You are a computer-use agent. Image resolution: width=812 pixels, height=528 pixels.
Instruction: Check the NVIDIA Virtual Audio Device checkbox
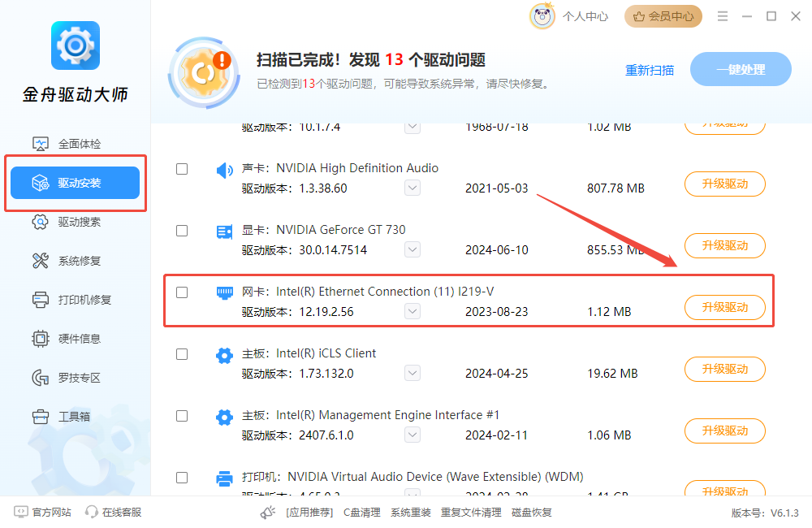point(182,477)
